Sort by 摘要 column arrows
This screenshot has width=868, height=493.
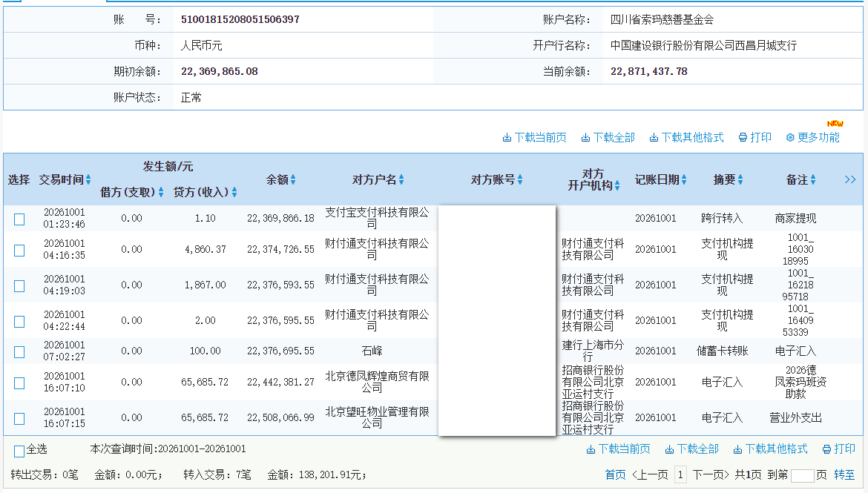pyautogui.click(x=740, y=179)
